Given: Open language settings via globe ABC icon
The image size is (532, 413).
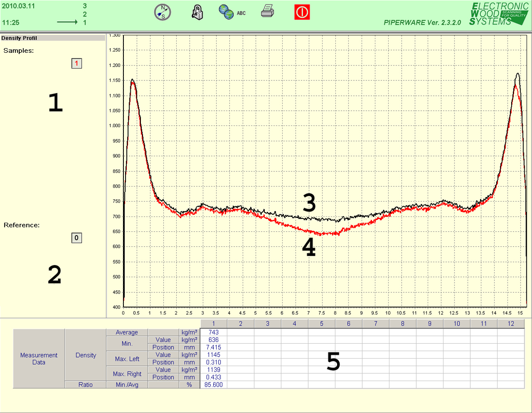Looking at the screenshot, I should (x=232, y=13).
